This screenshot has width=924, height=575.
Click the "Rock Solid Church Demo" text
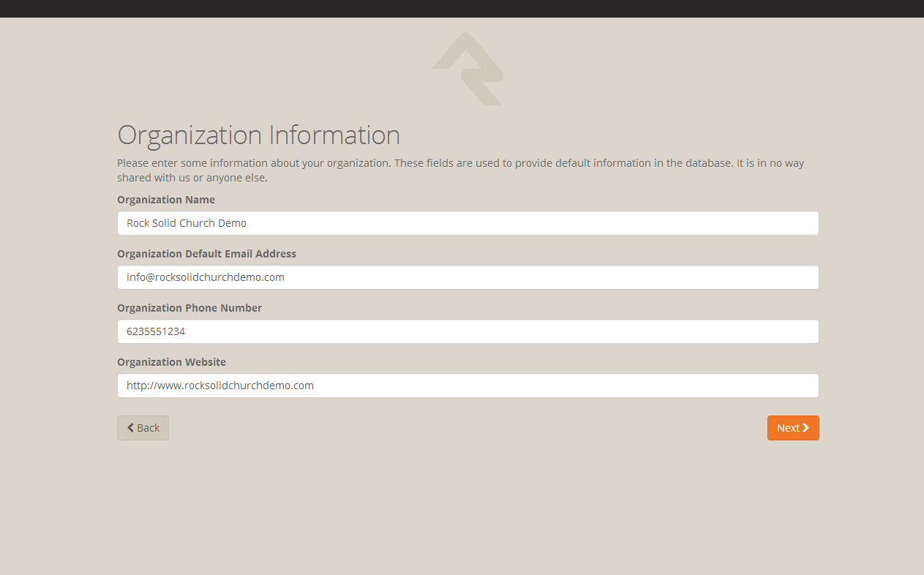187,223
